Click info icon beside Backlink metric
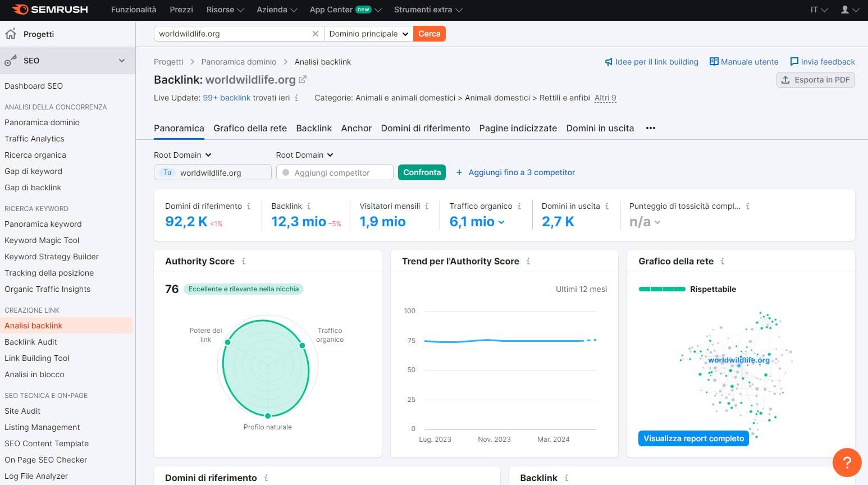 click(309, 206)
